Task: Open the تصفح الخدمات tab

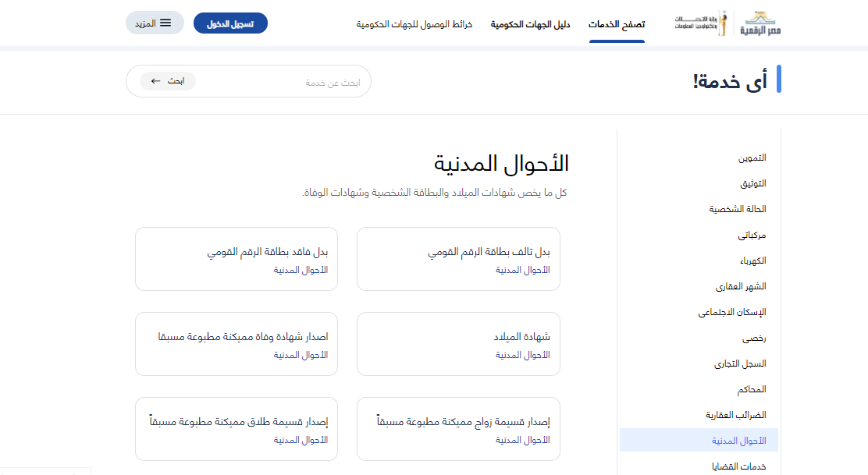Action: point(617,24)
